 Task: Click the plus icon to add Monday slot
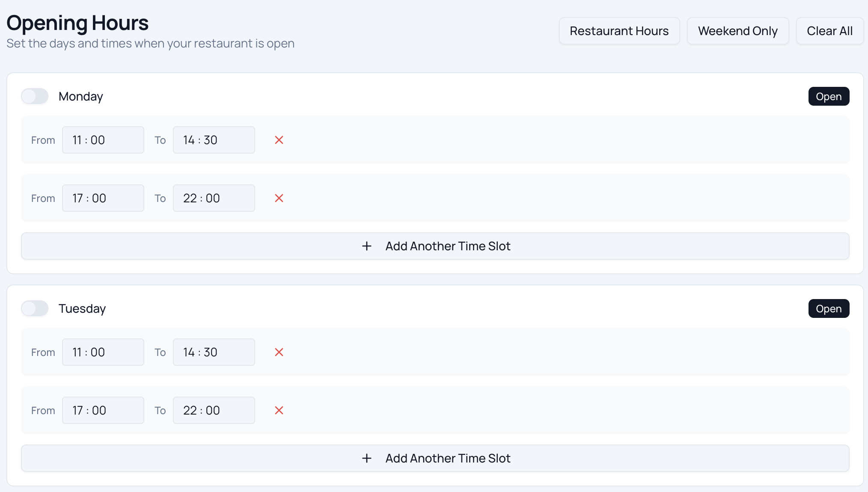pos(367,246)
